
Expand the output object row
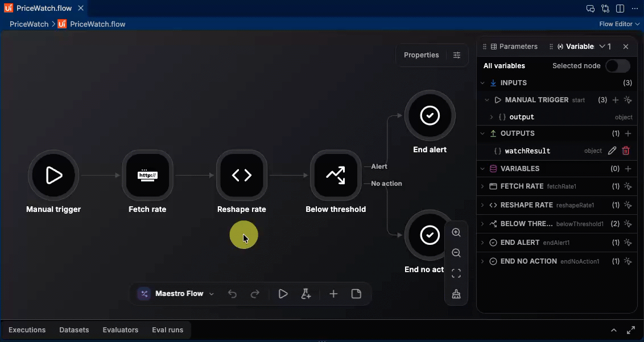pyautogui.click(x=491, y=117)
